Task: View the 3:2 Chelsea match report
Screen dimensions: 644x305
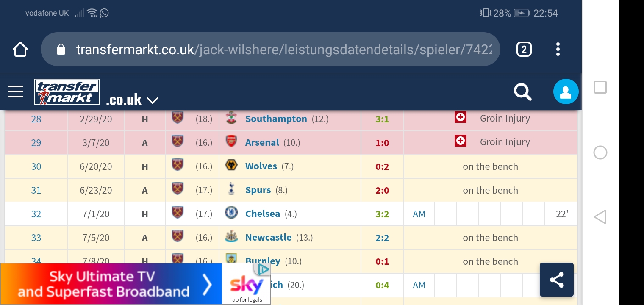Action: point(382,214)
